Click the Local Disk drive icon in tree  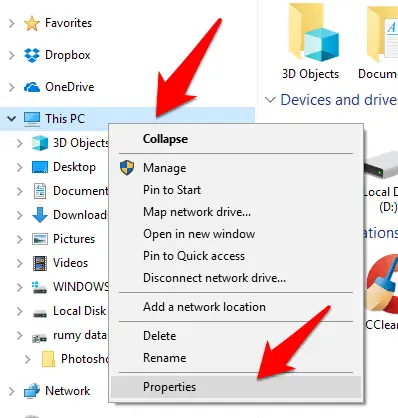click(40, 313)
